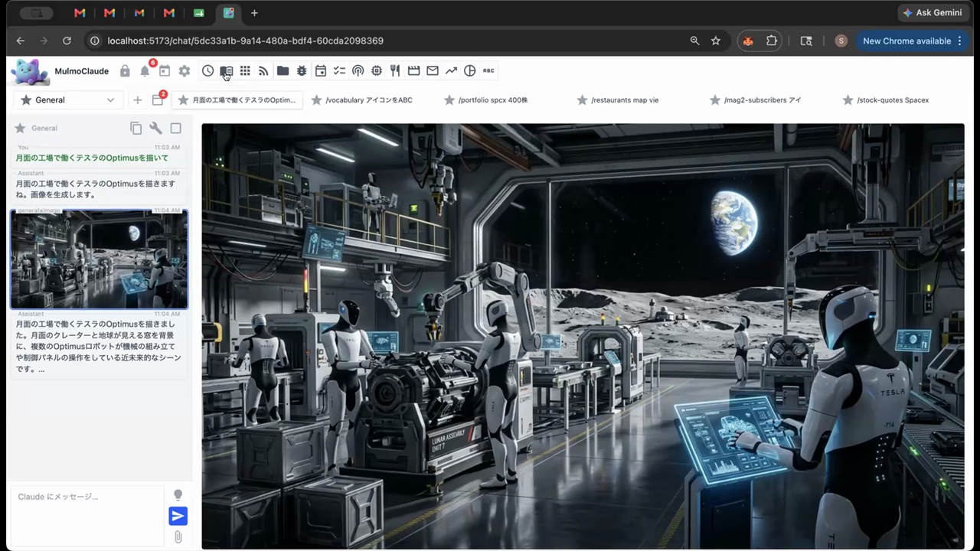The image size is (980, 551).
Task: Bookmark this page with star icon
Action: (x=715, y=41)
